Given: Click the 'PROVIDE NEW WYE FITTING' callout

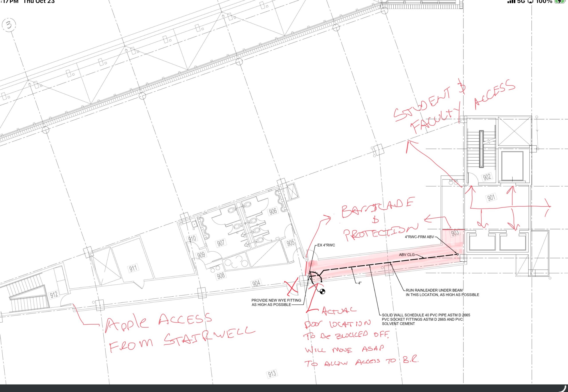Looking at the screenshot, I should coord(276,300).
